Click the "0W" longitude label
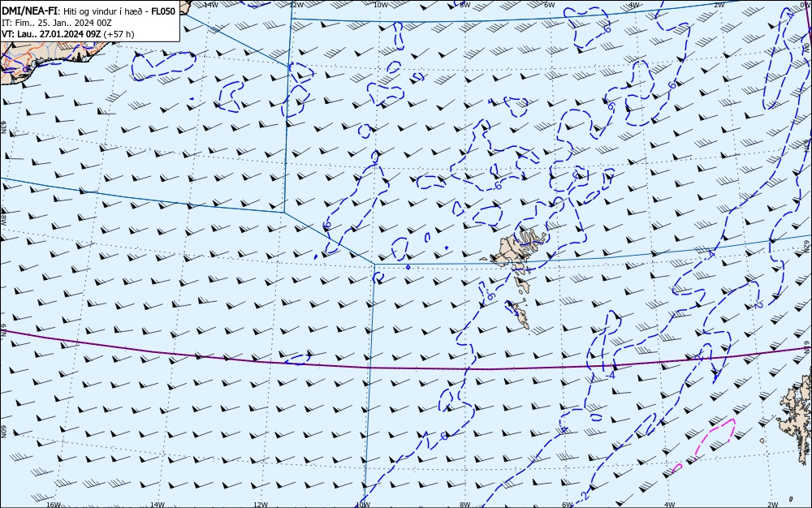Image resolution: width=812 pixels, height=508 pixels. pos(805,4)
